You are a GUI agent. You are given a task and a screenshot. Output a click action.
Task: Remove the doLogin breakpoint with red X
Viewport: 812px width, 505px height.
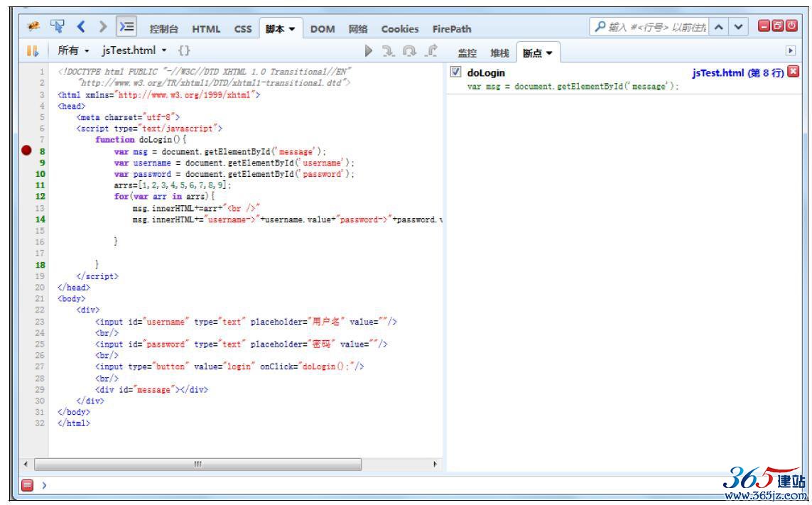click(793, 72)
